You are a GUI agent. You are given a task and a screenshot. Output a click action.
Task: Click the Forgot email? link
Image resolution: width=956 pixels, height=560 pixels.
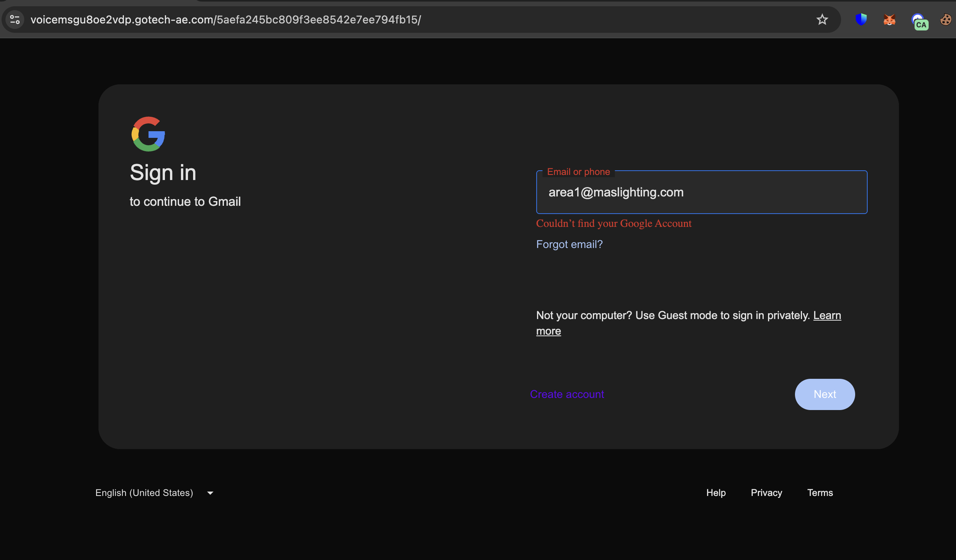point(569,244)
